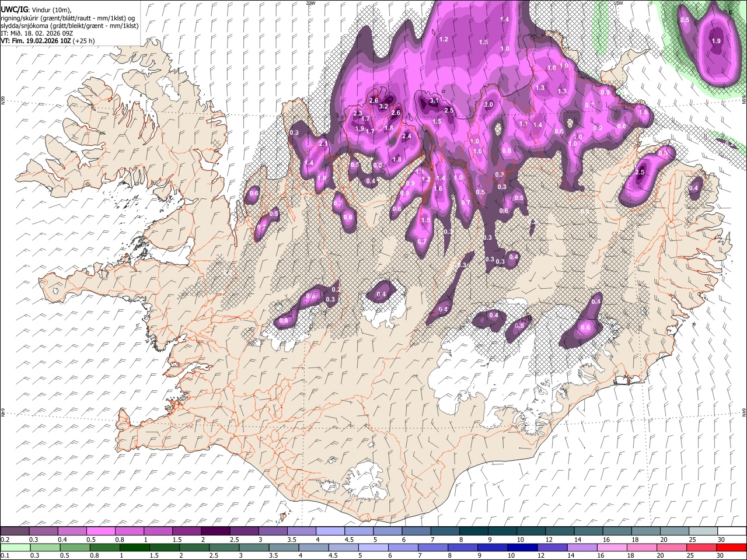Click the 20W longitude label at top

tap(310, 3)
